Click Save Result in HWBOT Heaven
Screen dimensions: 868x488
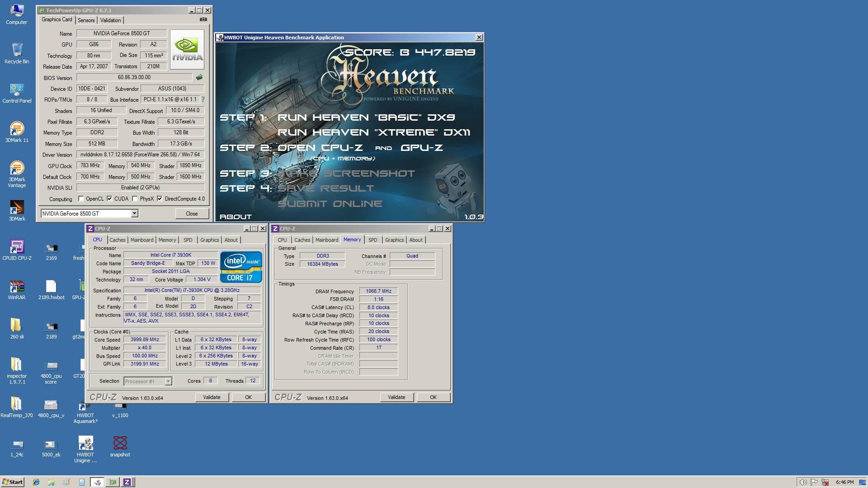tap(325, 188)
